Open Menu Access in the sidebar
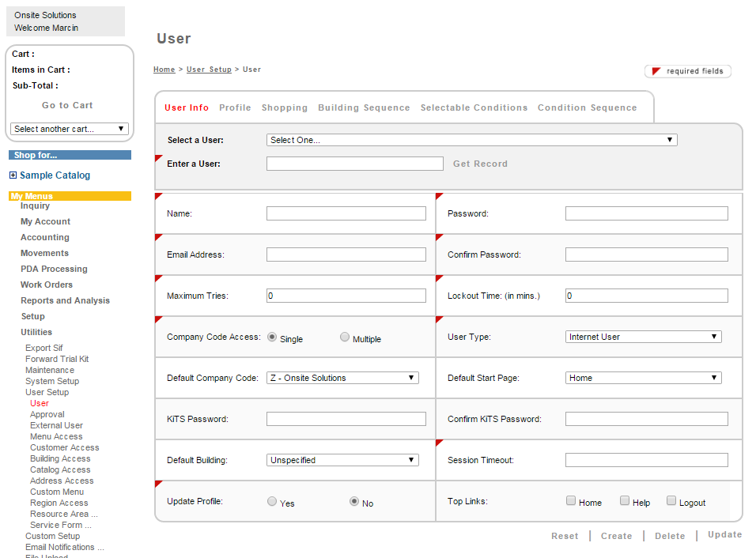 56,436
